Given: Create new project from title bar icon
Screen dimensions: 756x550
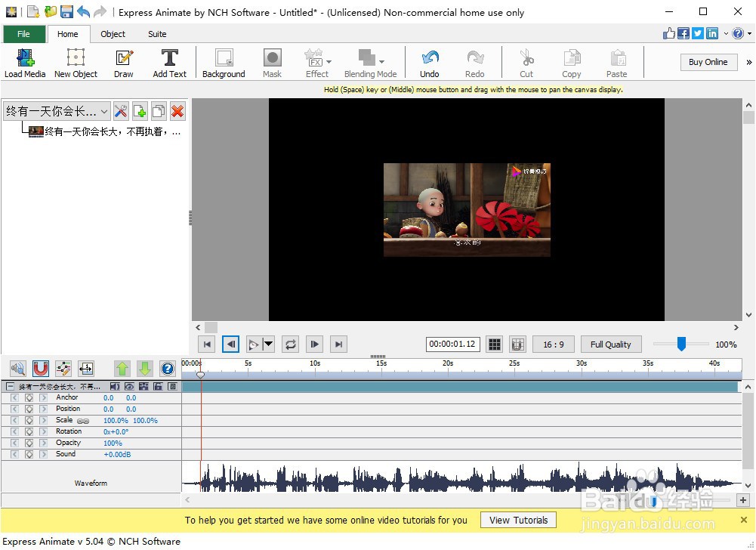Looking at the screenshot, I should click(x=33, y=11).
